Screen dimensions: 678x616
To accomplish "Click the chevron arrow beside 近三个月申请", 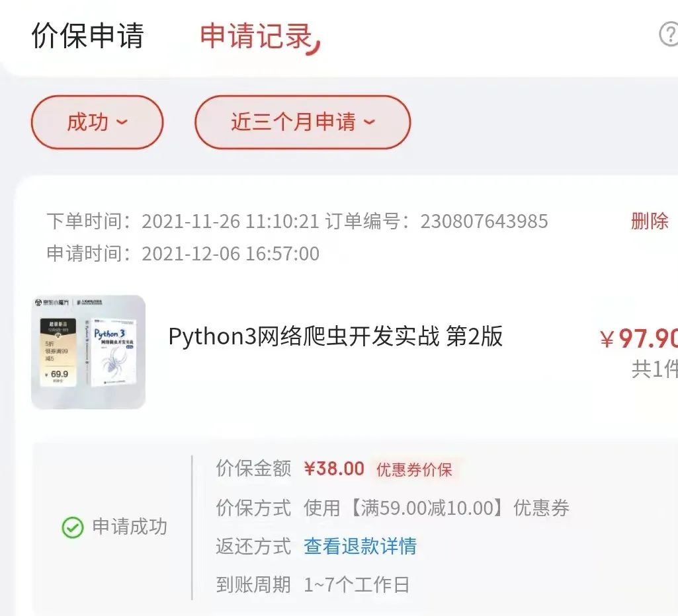I will pos(369,122).
